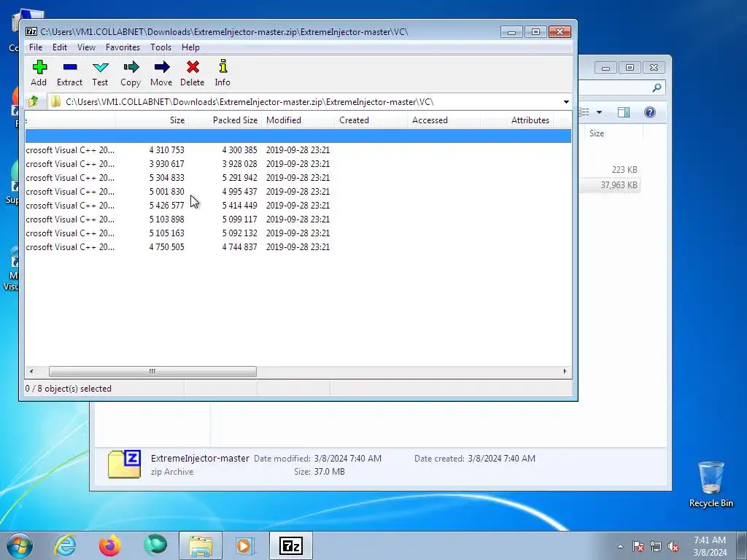Open the View menu
This screenshot has width=747, height=560.
(x=86, y=47)
